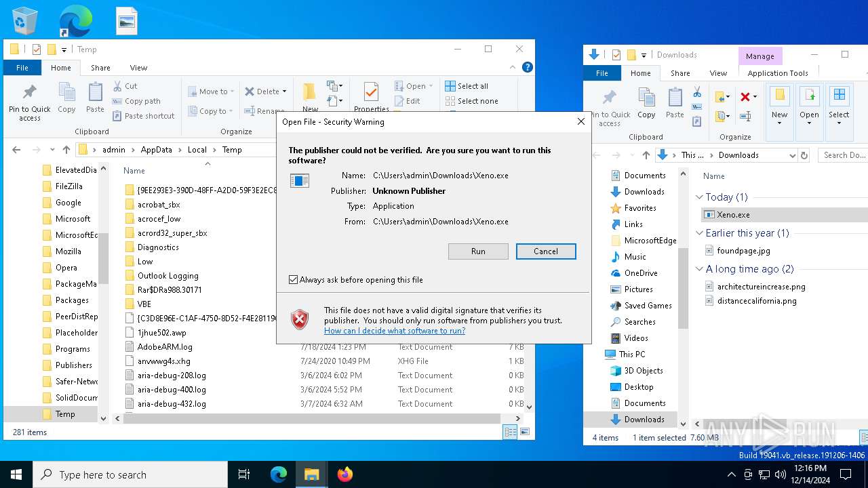Collapse the Earlier this year group

700,233
